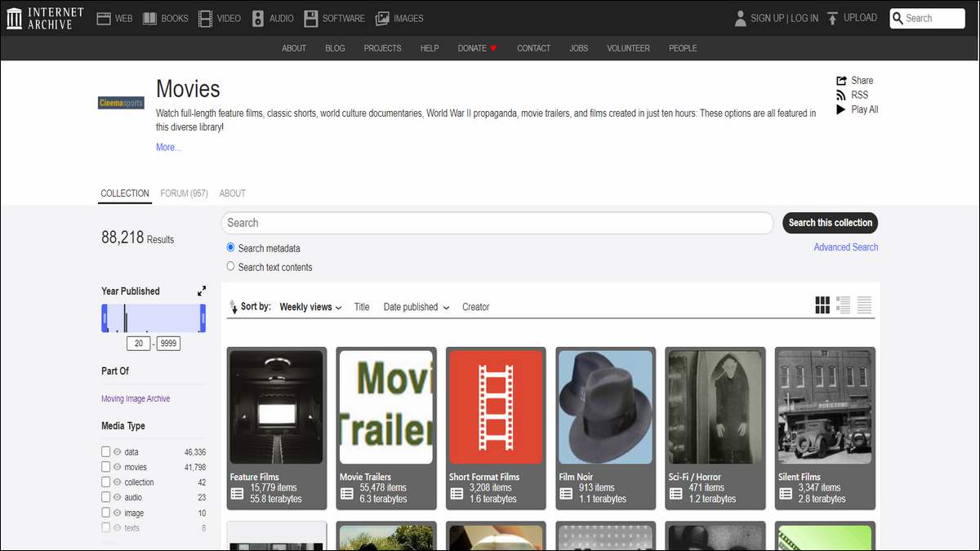Check the data media type checkbox
Image resolution: width=980 pixels, height=551 pixels.
point(105,451)
